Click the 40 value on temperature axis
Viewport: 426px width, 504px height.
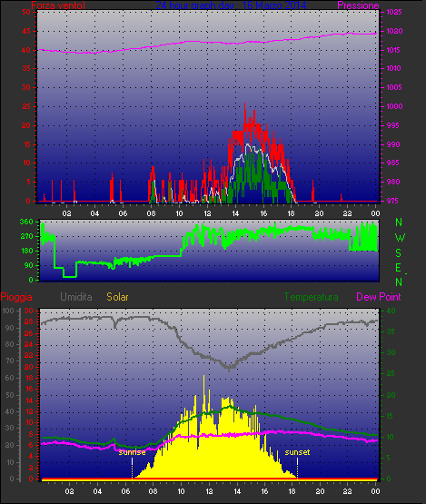pyautogui.click(x=391, y=311)
